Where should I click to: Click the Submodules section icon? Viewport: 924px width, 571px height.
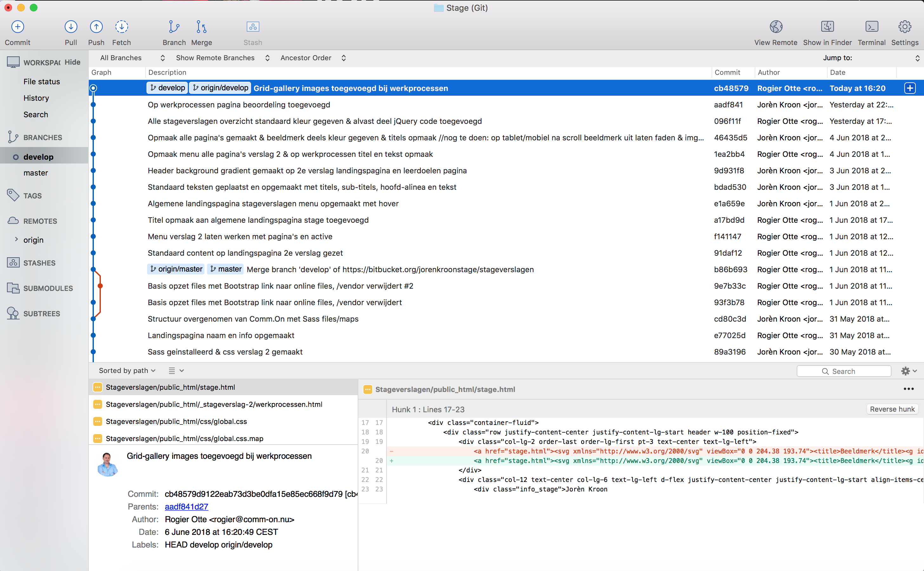(x=13, y=288)
